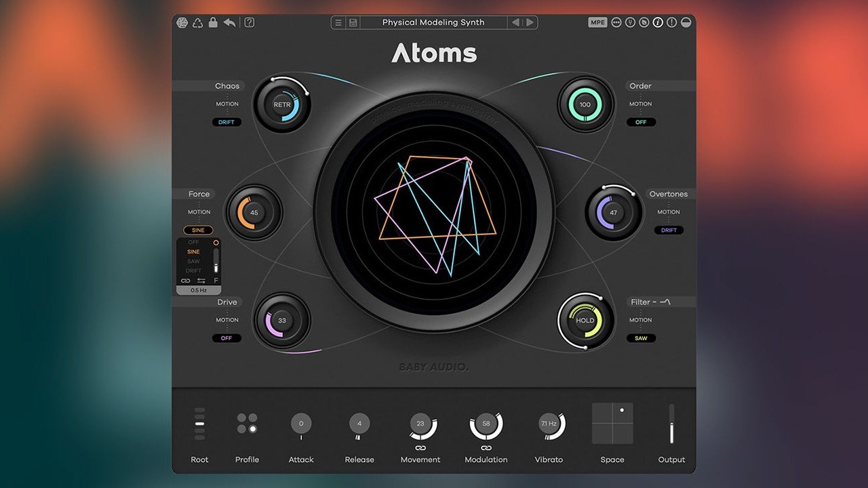Click the info 'i' icon
Viewport: 868px width, 488px height.
(x=658, y=22)
